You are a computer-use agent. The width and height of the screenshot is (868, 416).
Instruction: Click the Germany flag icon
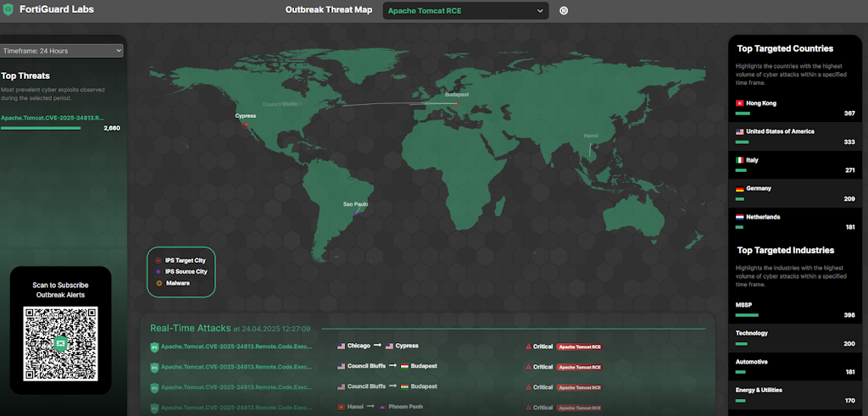click(739, 189)
